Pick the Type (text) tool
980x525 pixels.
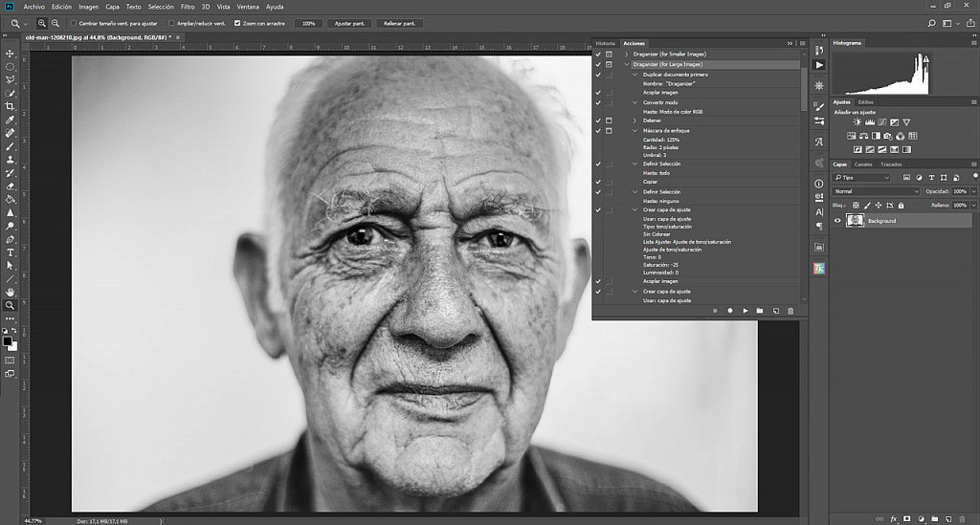[10, 252]
